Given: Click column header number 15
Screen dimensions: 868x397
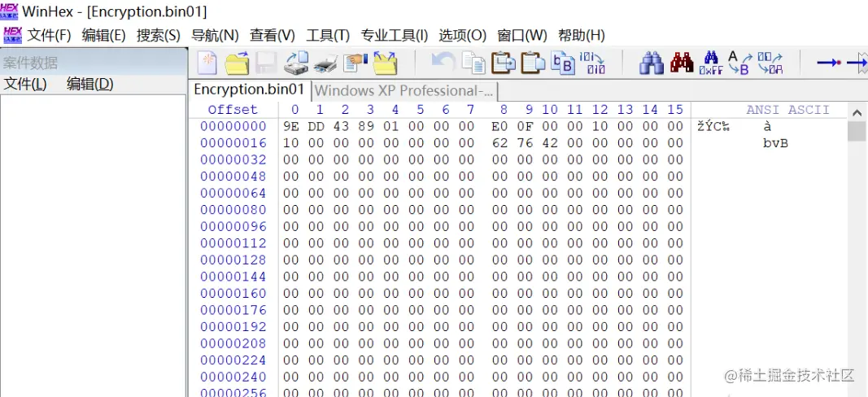Looking at the screenshot, I should (675, 110).
